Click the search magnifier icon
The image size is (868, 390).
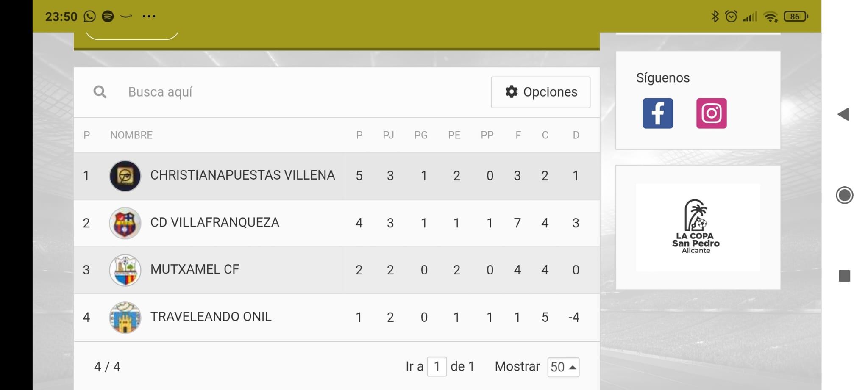tap(100, 92)
